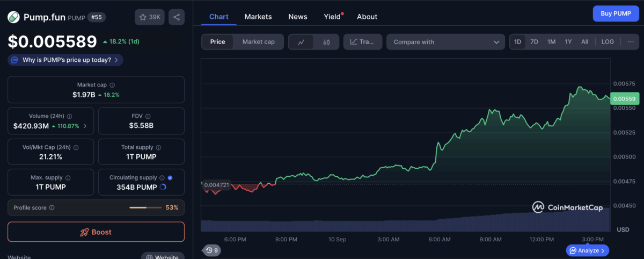
Task: Click the share icon button
Action: click(x=177, y=17)
